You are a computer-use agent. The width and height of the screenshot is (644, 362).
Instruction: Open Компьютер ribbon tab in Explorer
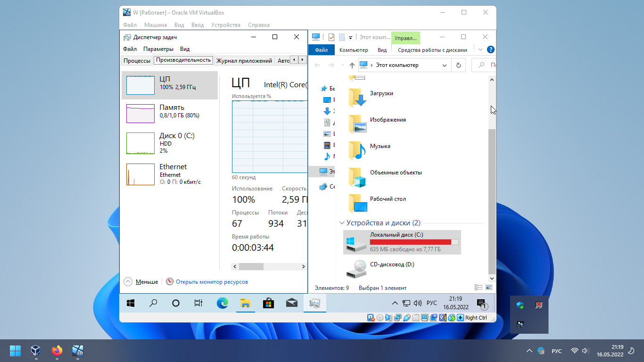click(x=354, y=50)
